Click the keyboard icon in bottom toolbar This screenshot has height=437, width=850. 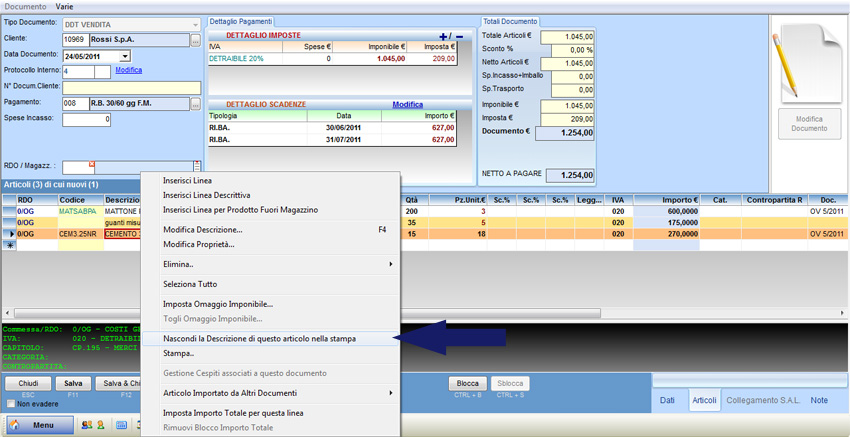(x=121, y=425)
